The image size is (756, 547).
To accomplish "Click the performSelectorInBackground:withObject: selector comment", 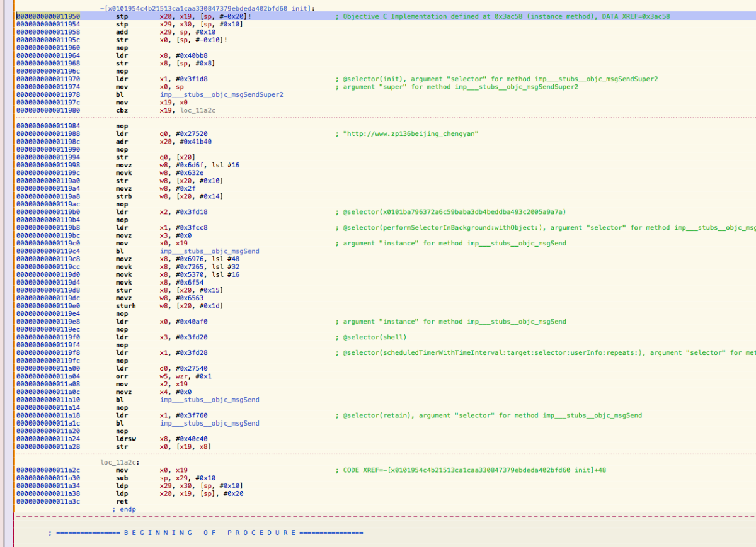I will click(x=546, y=227).
